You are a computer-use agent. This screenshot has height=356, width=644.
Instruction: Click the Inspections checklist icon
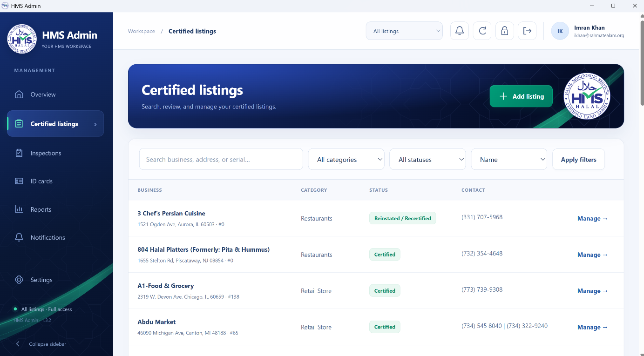tap(19, 153)
